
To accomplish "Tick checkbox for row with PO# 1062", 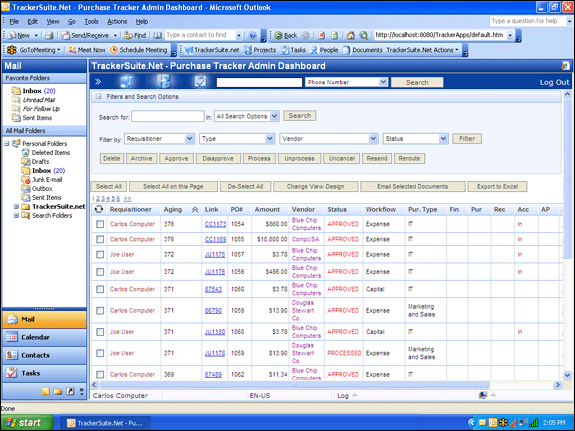I will coord(100,375).
